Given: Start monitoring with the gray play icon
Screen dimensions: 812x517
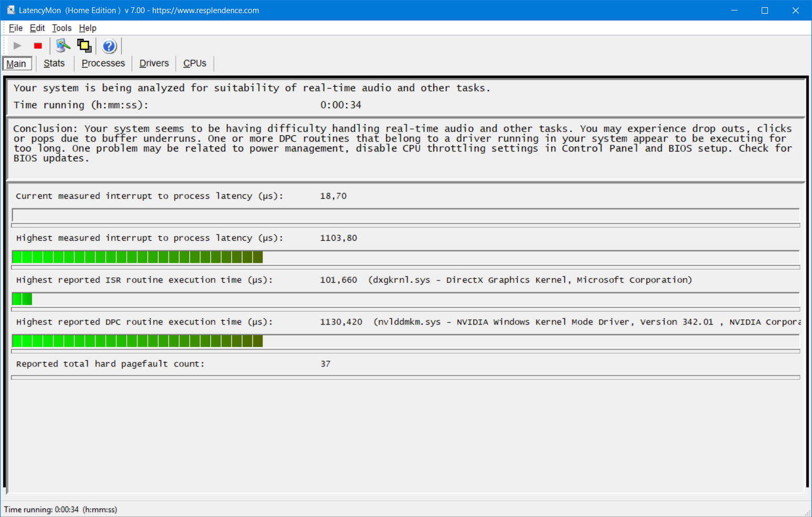Looking at the screenshot, I should click(x=17, y=46).
